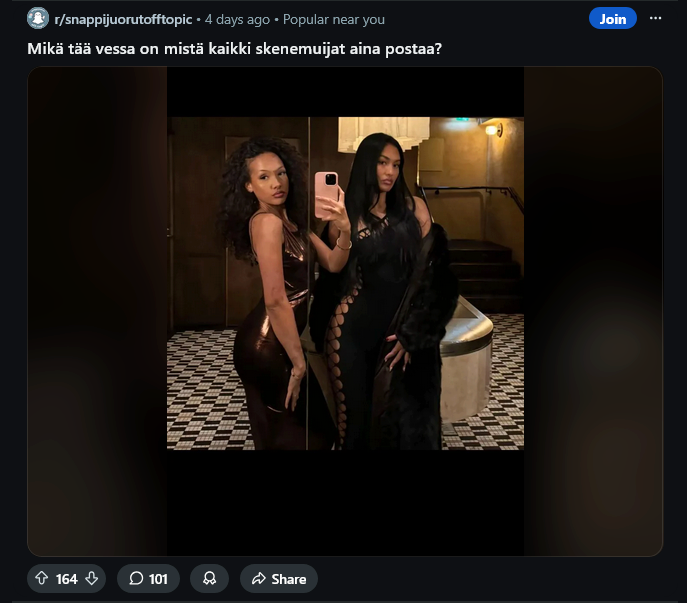Upvote the post with the up arrow
Image resolution: width=687 pixels, height=603 pixels.
(42, 578)
